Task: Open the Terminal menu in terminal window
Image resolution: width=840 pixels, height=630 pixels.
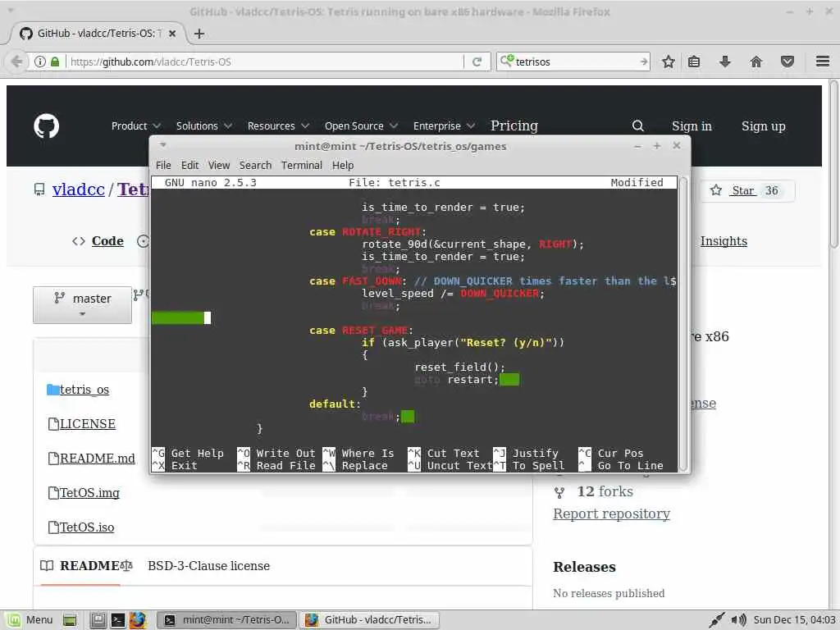Action: pyautogui.click(x=302, y=165)
